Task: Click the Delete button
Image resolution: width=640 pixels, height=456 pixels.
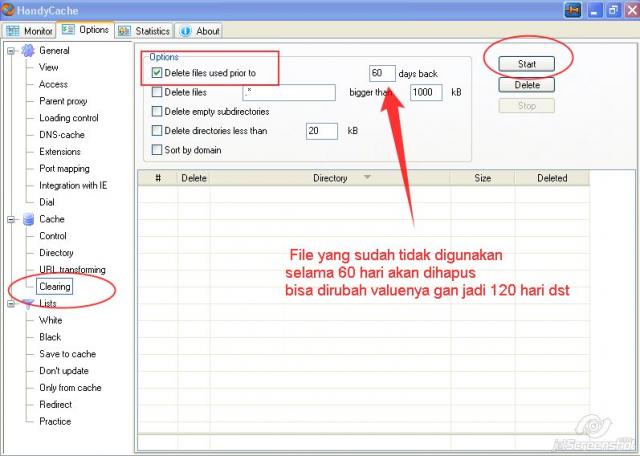Action: tap(527, 85)
